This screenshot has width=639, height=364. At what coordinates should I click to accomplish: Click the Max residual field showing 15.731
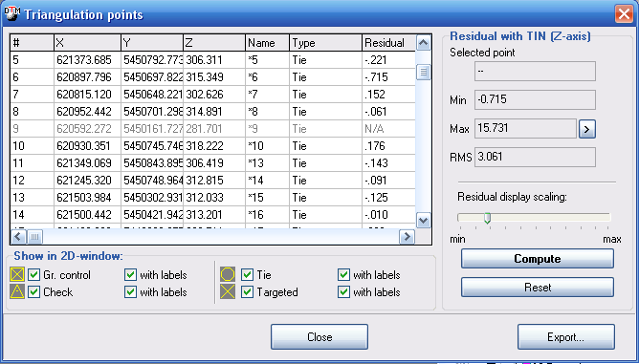pos(526,129)
